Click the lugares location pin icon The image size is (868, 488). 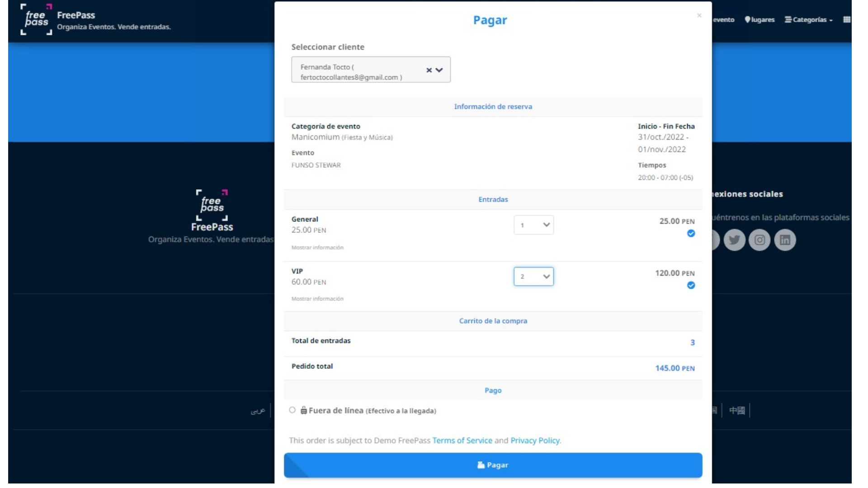point(747,19)
